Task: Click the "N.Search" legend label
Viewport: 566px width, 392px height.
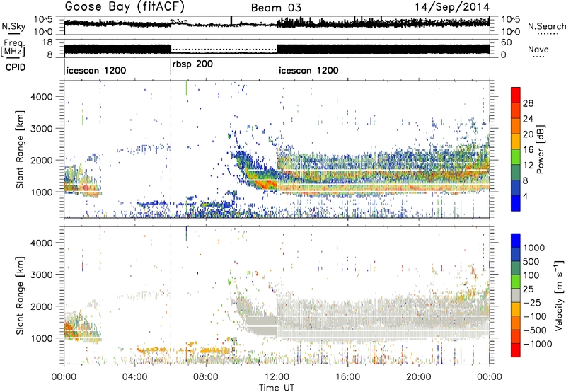Action: (x=546, y=26)
